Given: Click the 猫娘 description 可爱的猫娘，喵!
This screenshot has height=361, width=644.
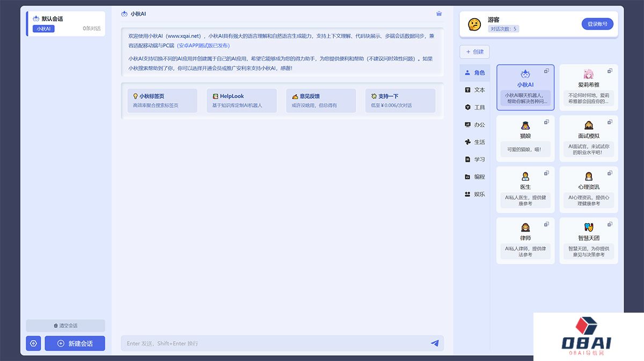Looking at the screenshot, I should tap(525, 149).
